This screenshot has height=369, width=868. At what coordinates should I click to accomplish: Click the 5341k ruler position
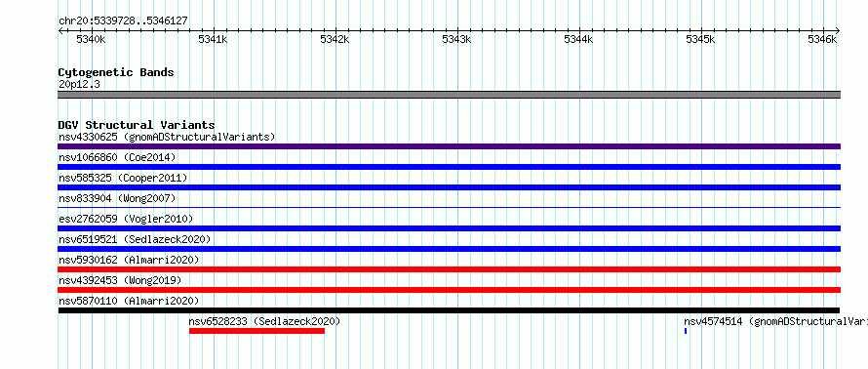(213, 39)
